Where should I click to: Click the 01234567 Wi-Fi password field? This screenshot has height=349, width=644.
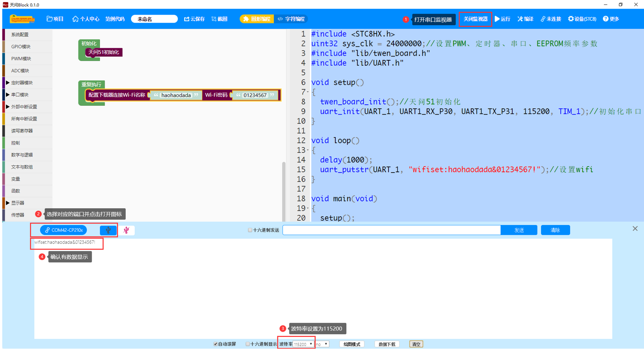pyautogui.click(x=255, y=95)
